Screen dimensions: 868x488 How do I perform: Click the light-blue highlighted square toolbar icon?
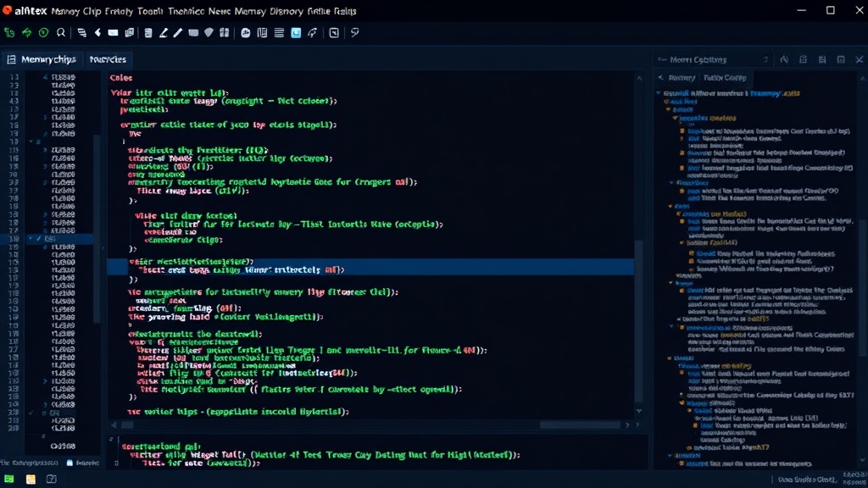coord(296,33)
